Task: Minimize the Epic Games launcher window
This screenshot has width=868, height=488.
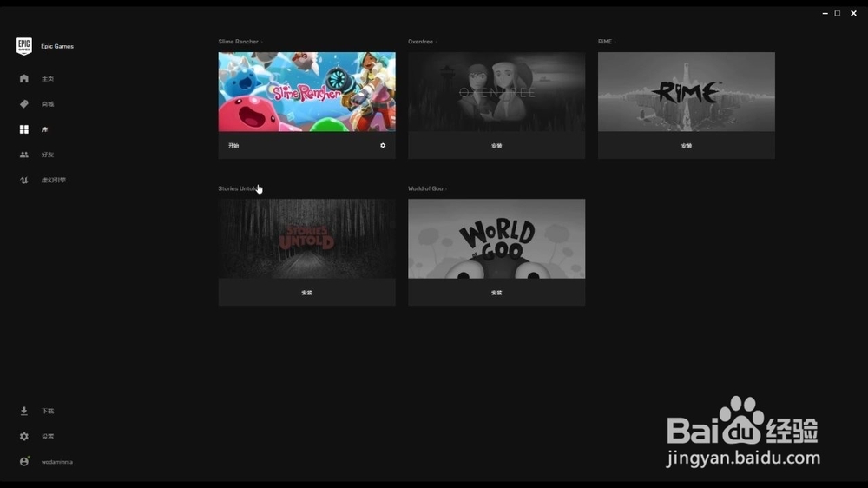Action: [825, 13]
